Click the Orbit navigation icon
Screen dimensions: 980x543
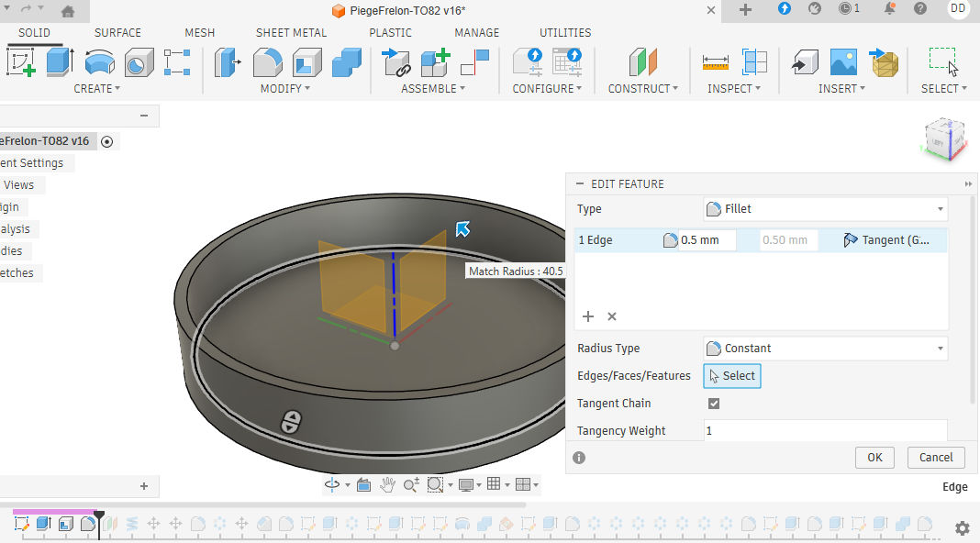click(332, 484)
